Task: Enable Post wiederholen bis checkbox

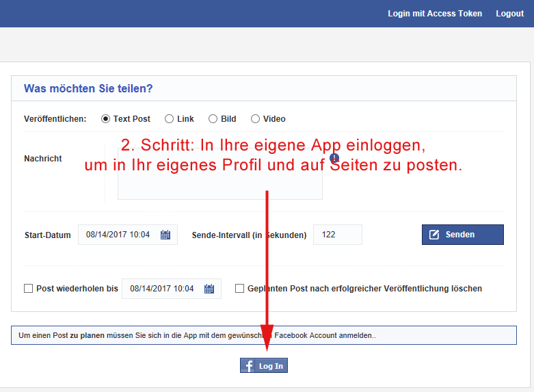Action: [29, 289]
